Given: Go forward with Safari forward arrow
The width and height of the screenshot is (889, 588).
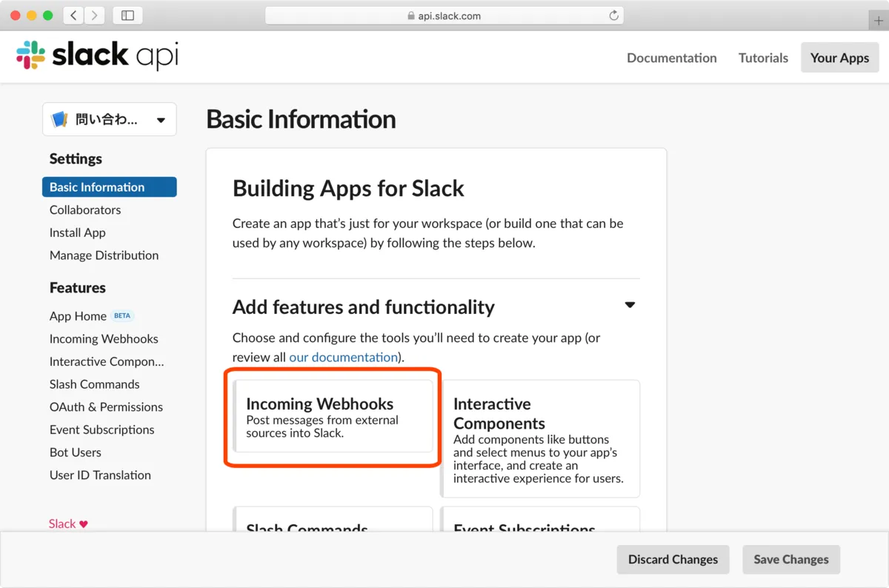Looking at the screenshot, I should click(95, 16).
